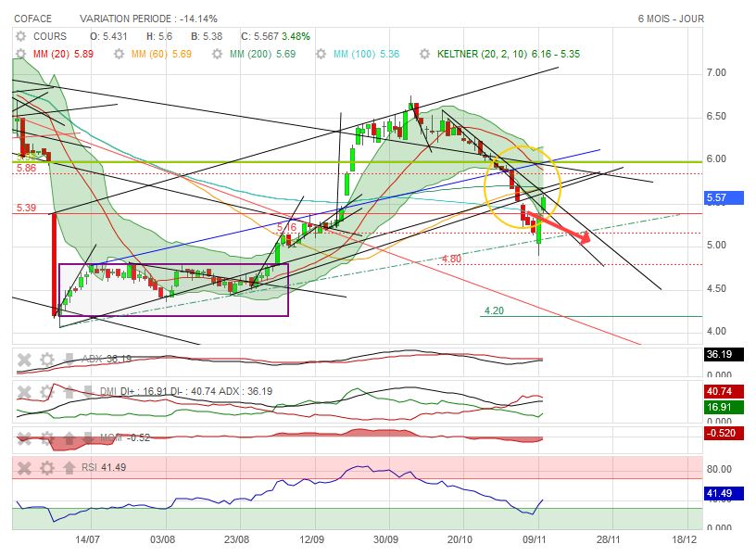Click the blue 41.49 RSI value badge
756x557 pixels.
724,493
